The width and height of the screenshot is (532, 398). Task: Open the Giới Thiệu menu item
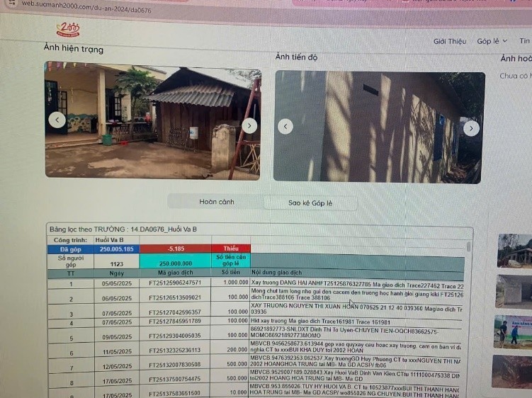[449, 41]
